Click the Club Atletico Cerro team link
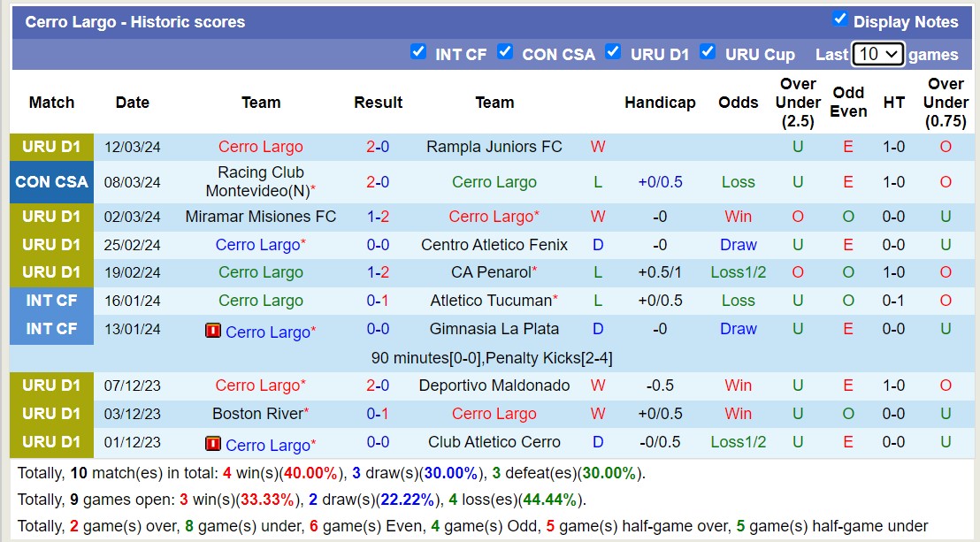Viewport: 980px width, 542px height. point(494,442)
